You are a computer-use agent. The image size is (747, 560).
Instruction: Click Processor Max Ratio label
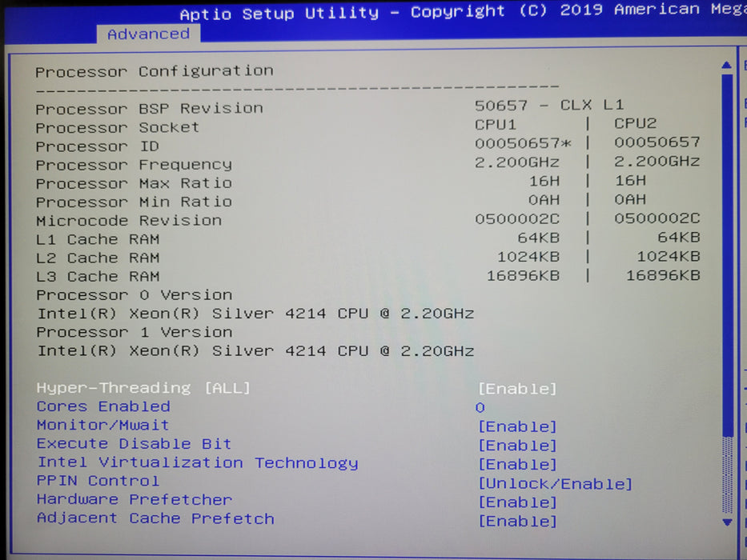(134, 183)
